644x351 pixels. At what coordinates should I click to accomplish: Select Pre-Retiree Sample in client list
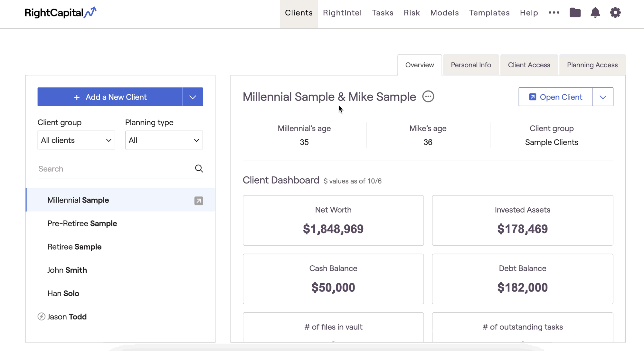82,223
